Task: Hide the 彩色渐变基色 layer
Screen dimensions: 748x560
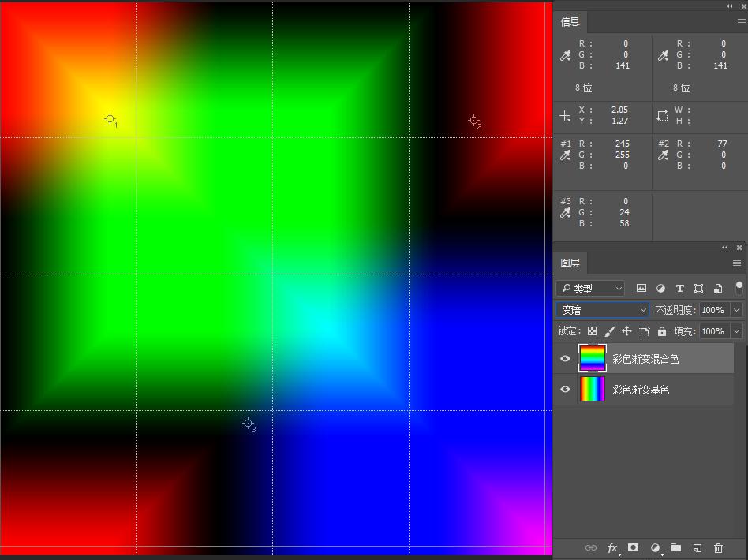Action: coord(565,390)
